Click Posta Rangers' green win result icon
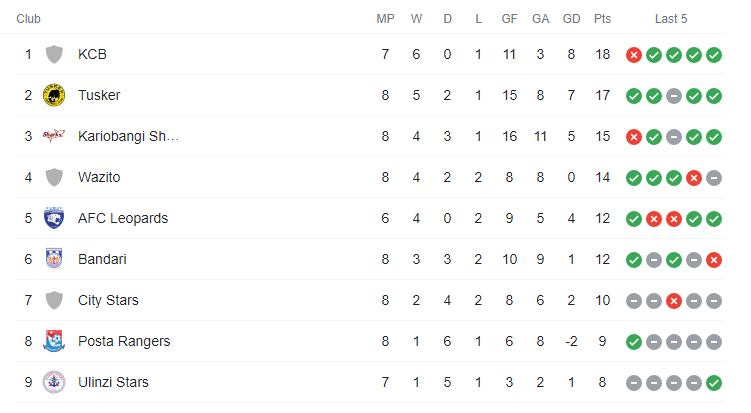This screenshot has width=751, height=413. click(x=634, y=342)
